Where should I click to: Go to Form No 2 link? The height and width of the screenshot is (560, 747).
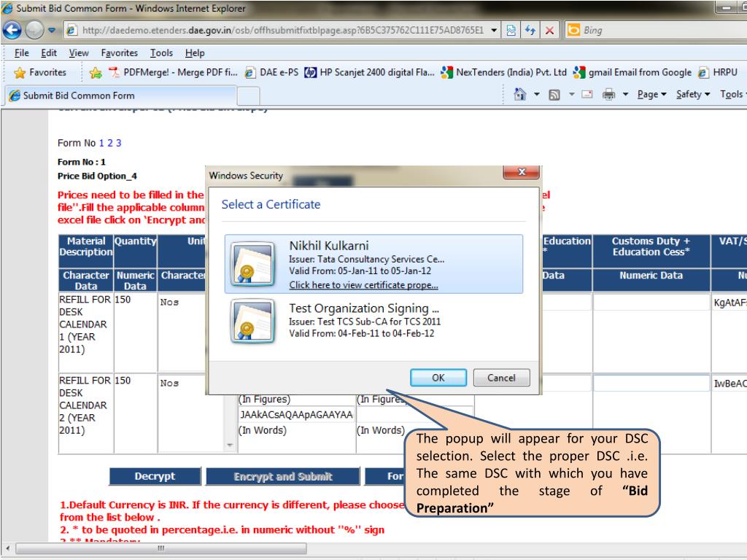pyautogui.click(x=110, y=143)
